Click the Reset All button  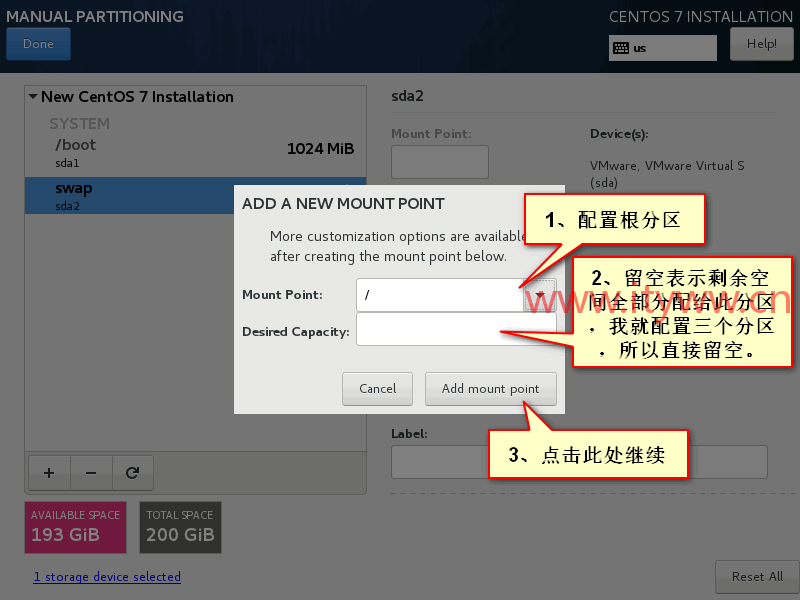point(757,577)
